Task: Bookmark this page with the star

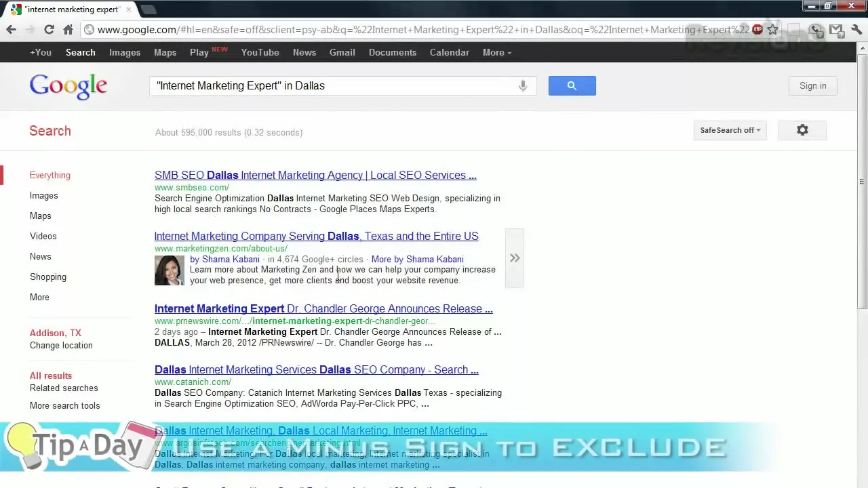Action: point(772,30)
